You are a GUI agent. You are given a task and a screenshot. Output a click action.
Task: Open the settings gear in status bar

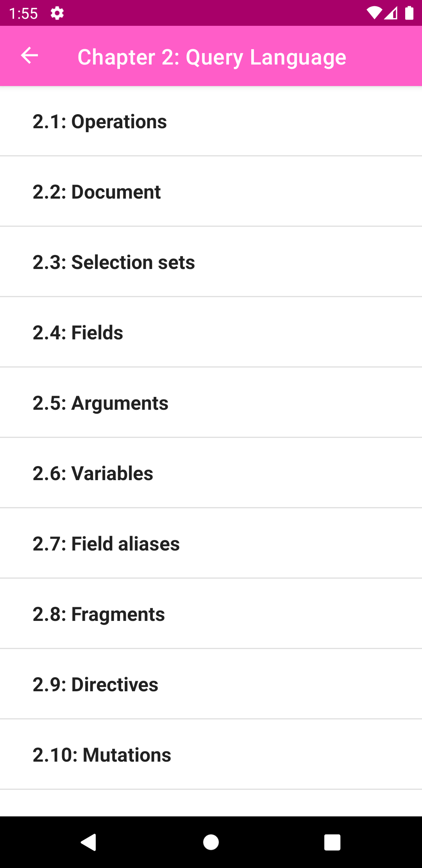(x=57, y=13)
